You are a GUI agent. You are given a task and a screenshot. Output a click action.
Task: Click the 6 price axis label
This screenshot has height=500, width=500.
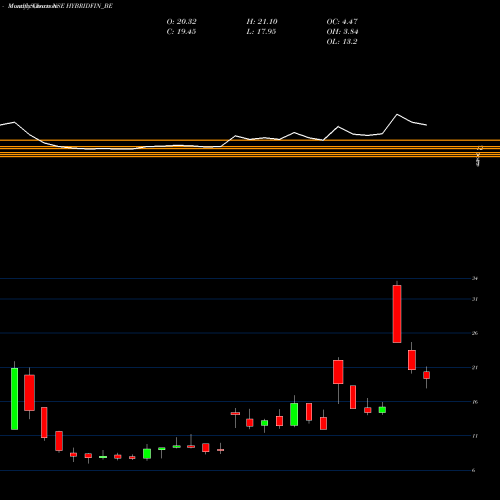coord(473,470)
